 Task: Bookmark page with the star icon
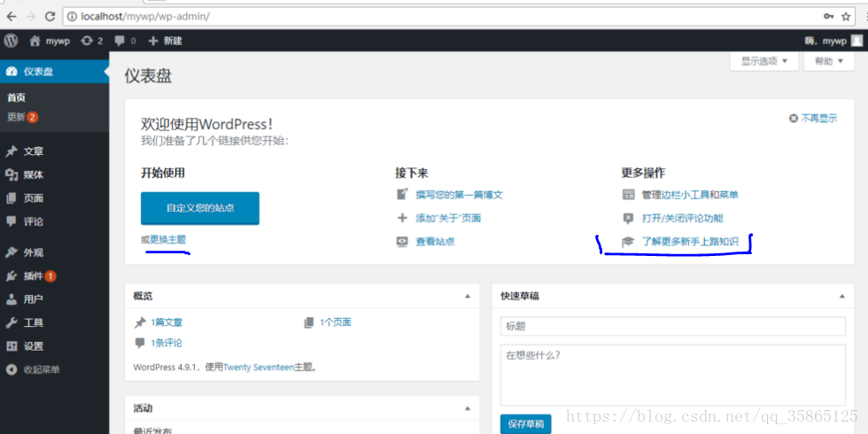click(845, 17)
